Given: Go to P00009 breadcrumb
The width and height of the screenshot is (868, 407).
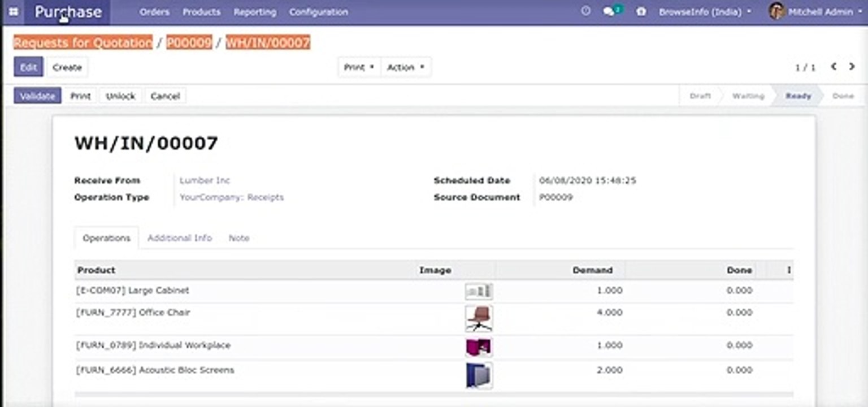Looking at the screenshot, I should [x=189, y=42].
